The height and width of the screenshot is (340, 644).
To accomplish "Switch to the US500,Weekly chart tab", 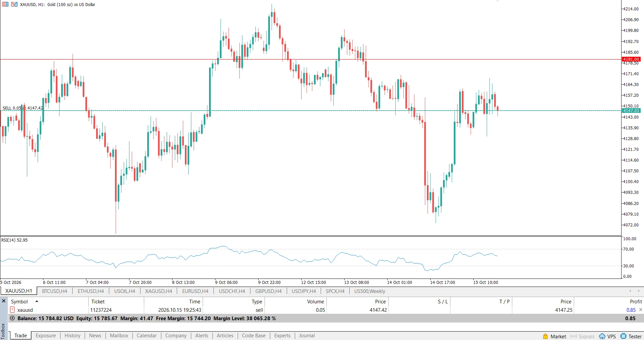I will [x=369, y=291].
